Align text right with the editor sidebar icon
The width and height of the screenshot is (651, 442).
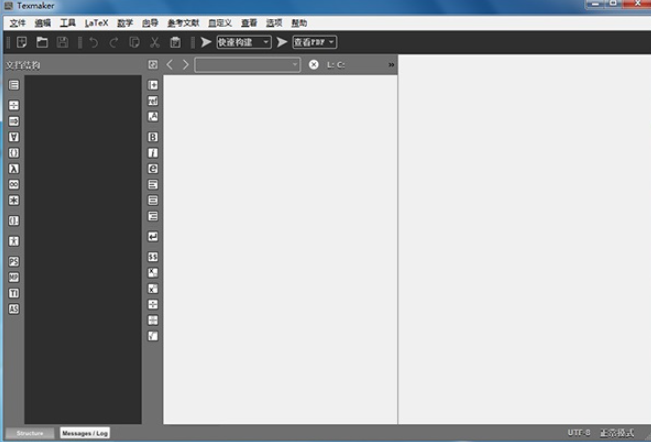click(153, 216)
